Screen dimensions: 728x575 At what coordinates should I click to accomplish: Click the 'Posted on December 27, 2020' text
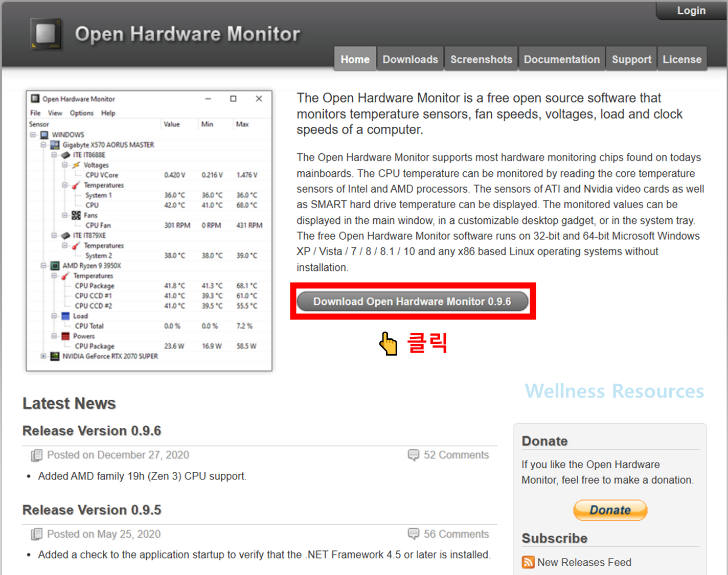pyautogui.click(x=118, y=455)
